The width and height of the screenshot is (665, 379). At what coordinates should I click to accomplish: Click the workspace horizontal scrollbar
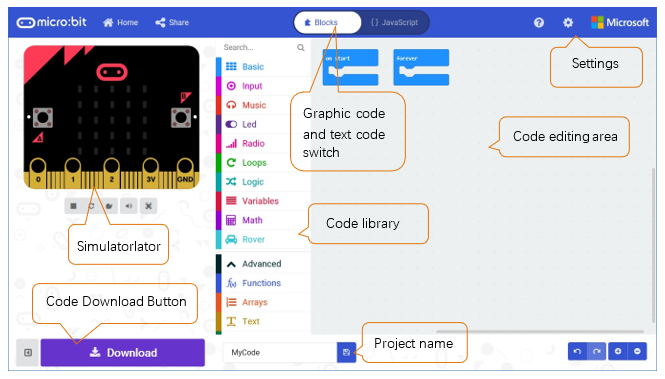(x=540, y=332)
